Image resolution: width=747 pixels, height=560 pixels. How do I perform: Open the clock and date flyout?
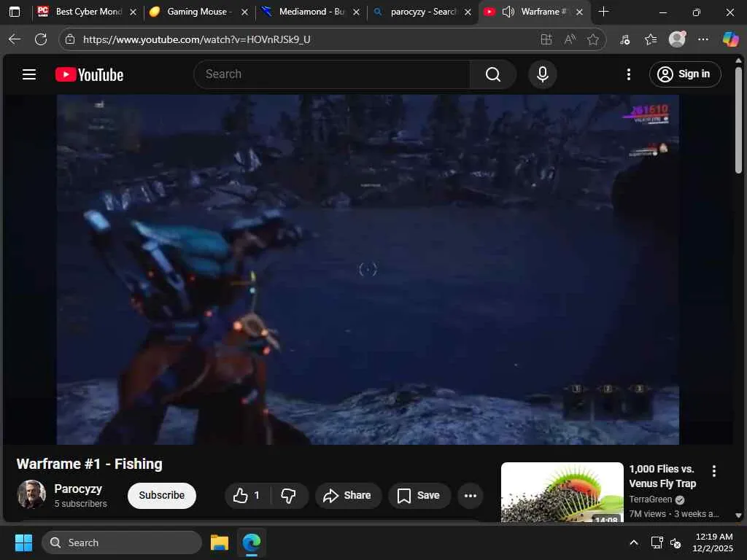713,542
